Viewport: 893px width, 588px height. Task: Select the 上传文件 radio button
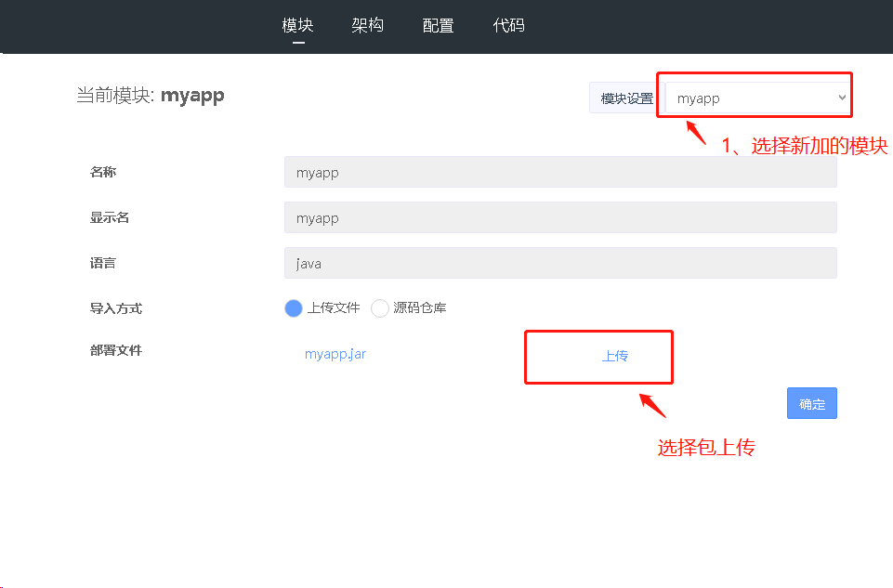(294, 308)
